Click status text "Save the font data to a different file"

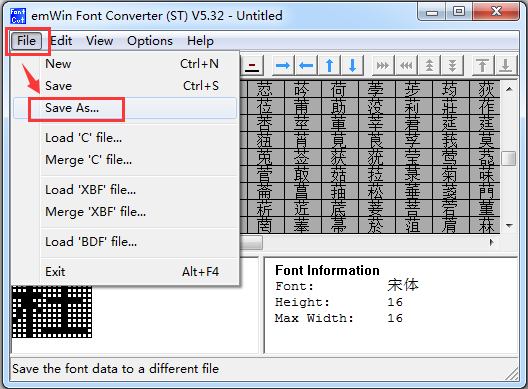tap(116, 369)
